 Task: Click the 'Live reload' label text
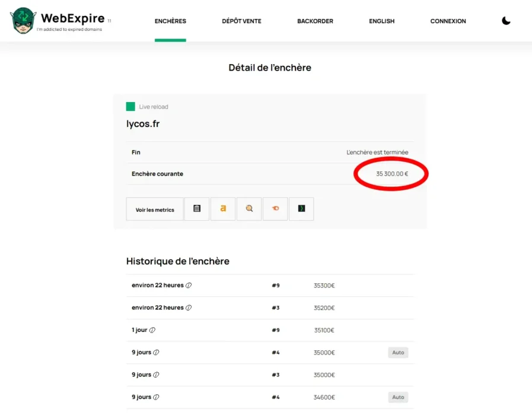coord(154,107)
